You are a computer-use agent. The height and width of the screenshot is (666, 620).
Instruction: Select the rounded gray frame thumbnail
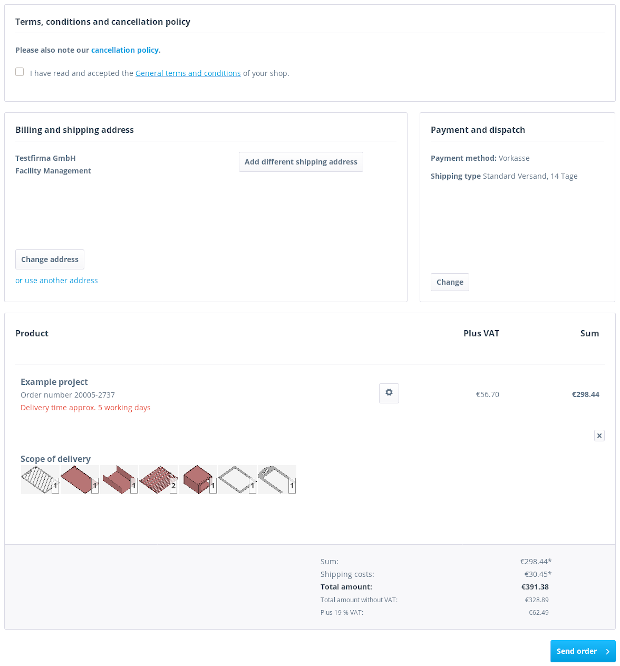[277, 480]
